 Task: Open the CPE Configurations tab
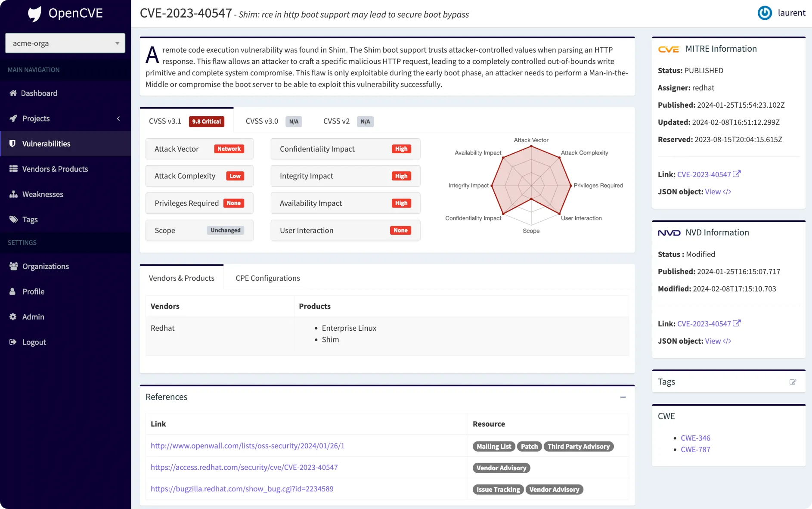(x=268, y=278)
